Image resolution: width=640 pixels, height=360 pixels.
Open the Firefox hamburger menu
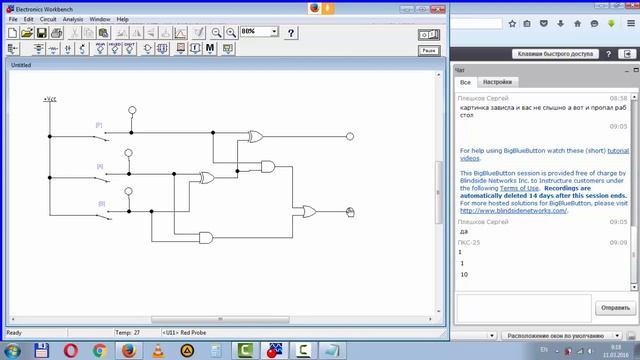631,24
